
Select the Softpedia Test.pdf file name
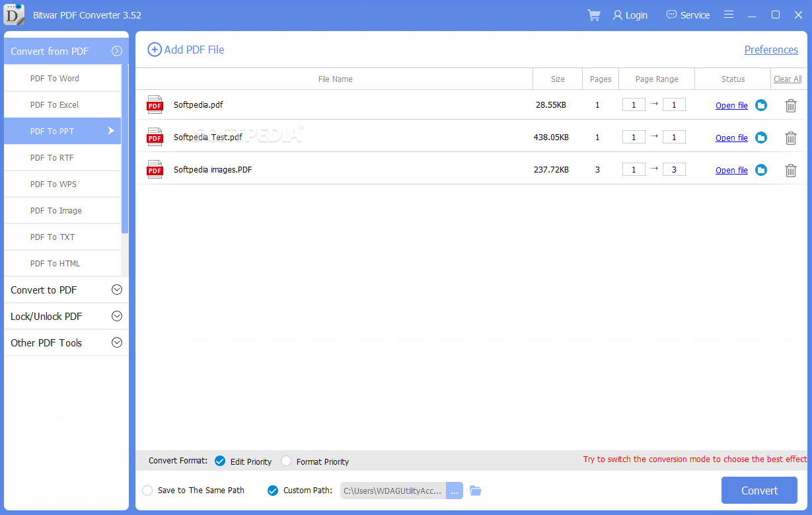[208, 137]
